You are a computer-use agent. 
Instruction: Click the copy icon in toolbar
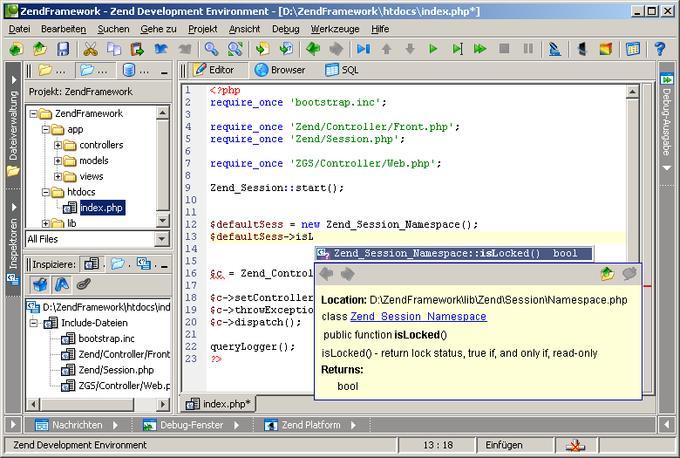coord(114,49)
